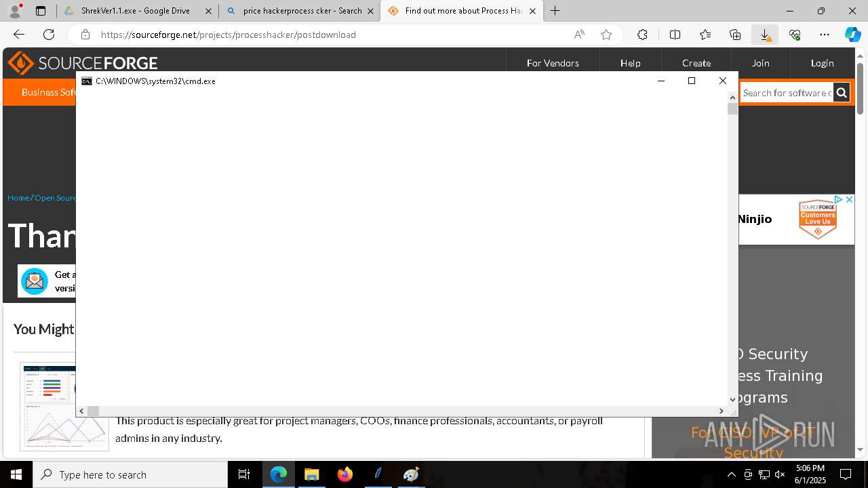Open the Extensions puzzle icon
Image resolution: width=868 pixels, height=488 pixels.
click(642, 35)
